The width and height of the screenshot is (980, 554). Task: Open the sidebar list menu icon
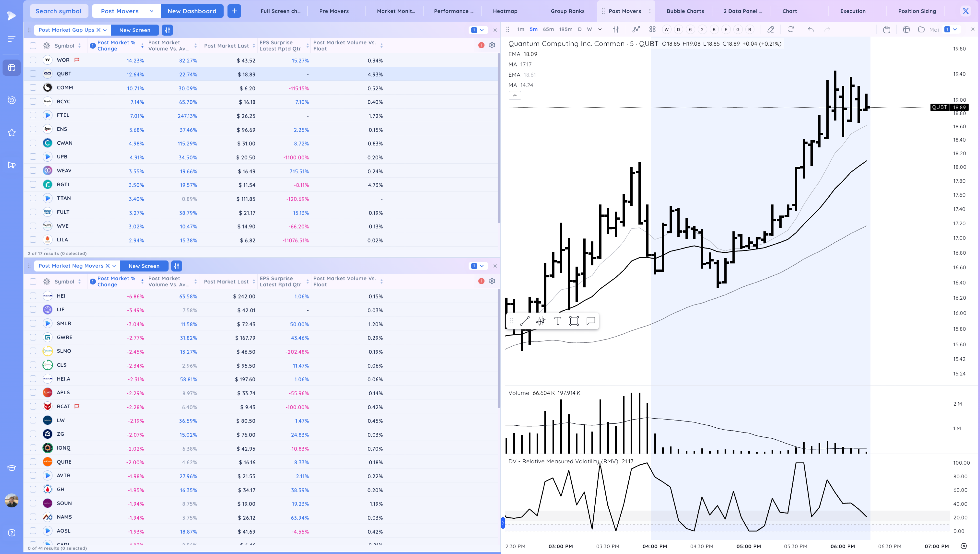pyautogui.click(x=12, y=39)
